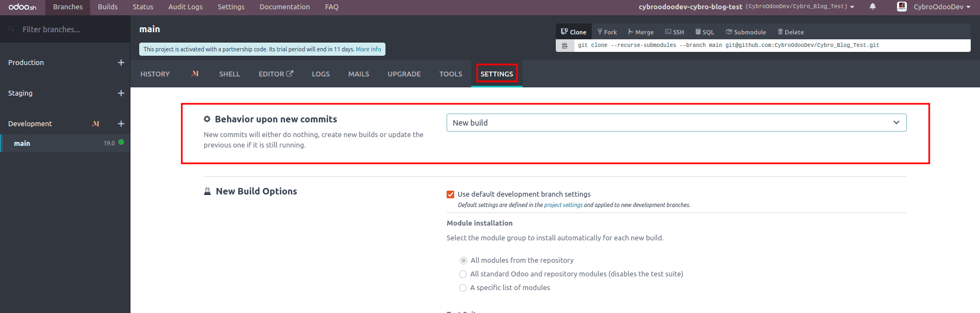Click the git clone command text
This screenshot has height=313, width=980.
[728, 45]
